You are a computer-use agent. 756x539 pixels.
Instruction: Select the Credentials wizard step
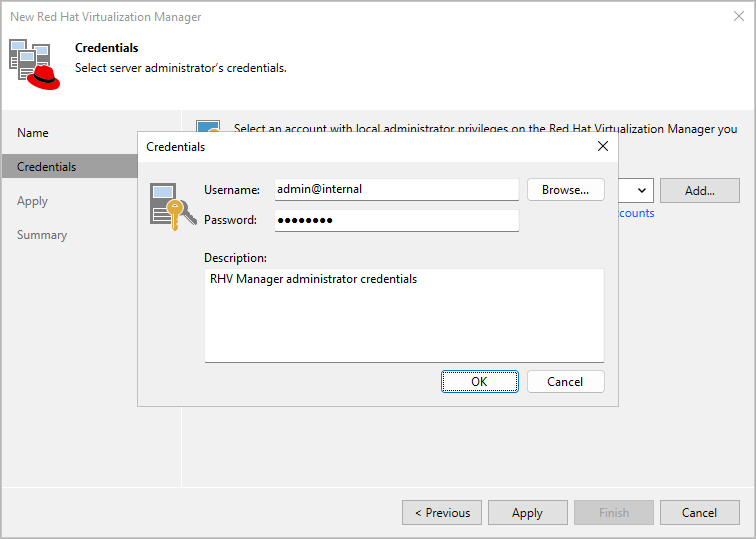coord(47,167)
